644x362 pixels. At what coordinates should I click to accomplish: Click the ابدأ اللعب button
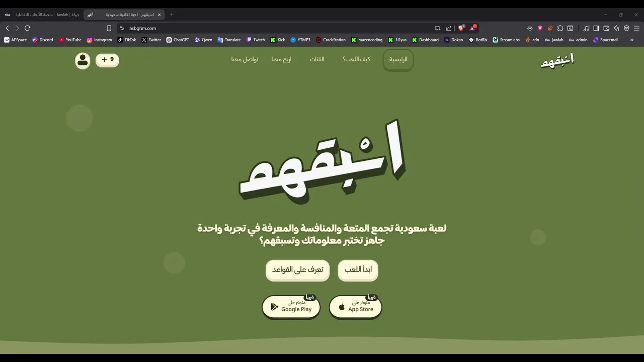pos(358,270)
